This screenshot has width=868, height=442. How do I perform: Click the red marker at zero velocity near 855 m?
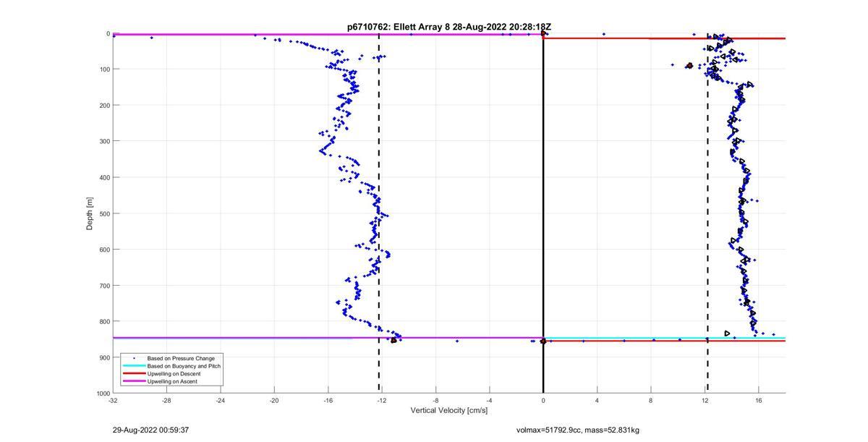[543, 341]
